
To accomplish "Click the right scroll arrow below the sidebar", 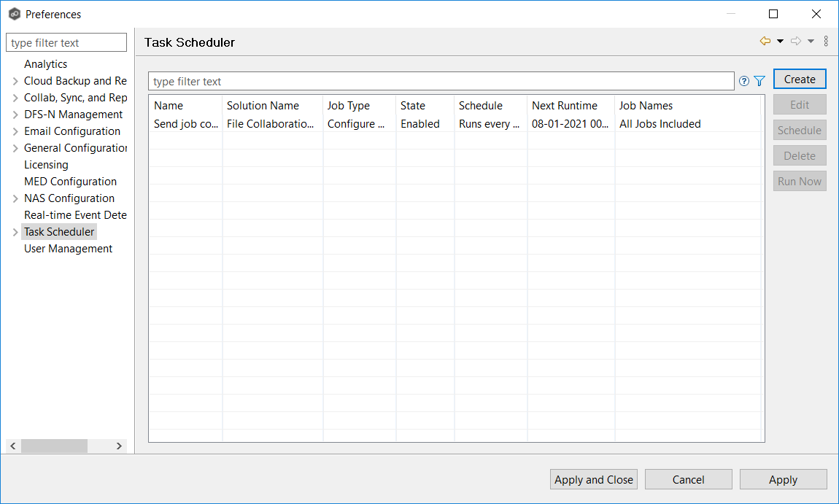I will tap(119, 446).
